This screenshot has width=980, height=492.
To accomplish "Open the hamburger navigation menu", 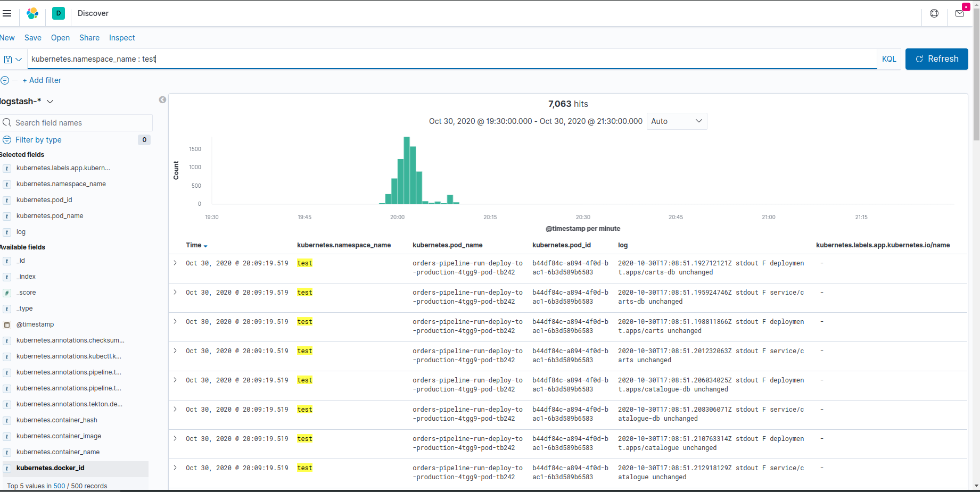I will pos(7,13).
